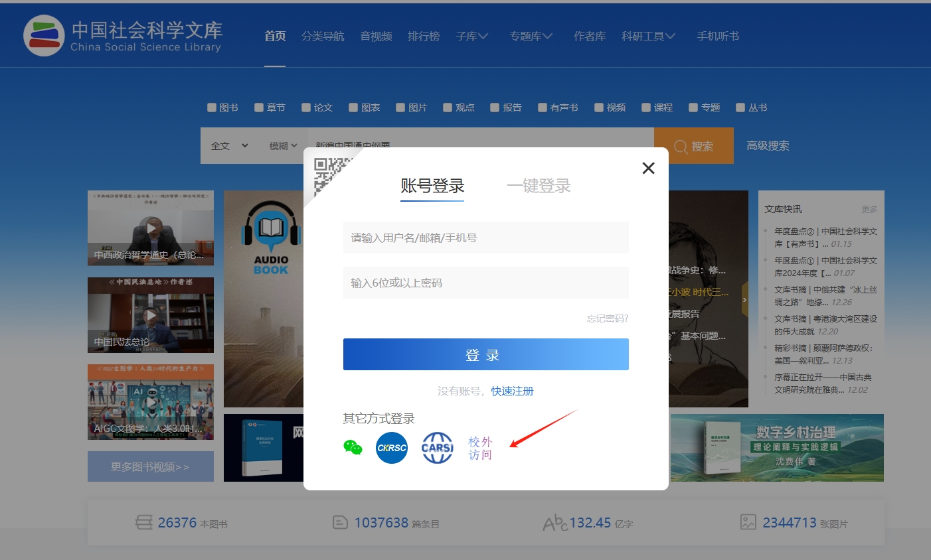
Task: Switch to the 一键登录 tab
Action: tap(539, 186)
